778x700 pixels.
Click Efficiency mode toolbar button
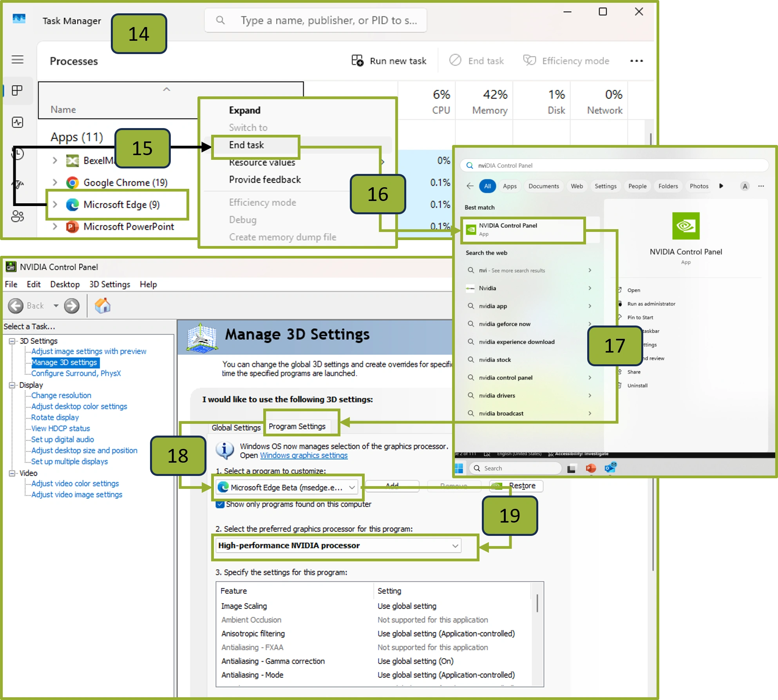(x=566, y=61)
